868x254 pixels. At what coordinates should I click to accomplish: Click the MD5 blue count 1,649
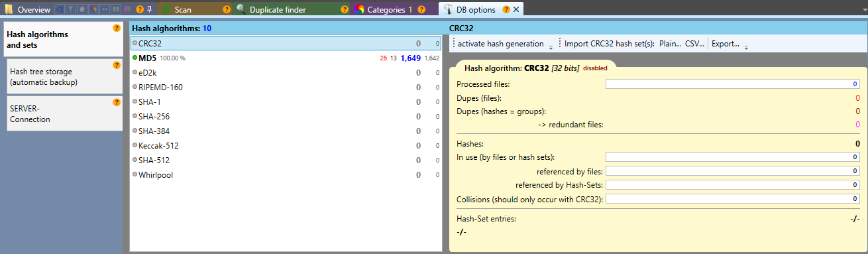411,58
